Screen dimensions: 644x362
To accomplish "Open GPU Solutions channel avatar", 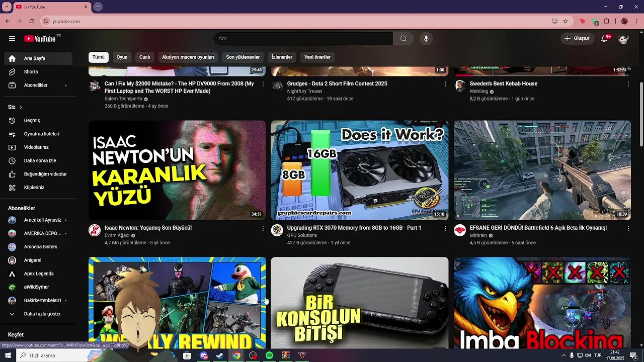I will (277, 230).
